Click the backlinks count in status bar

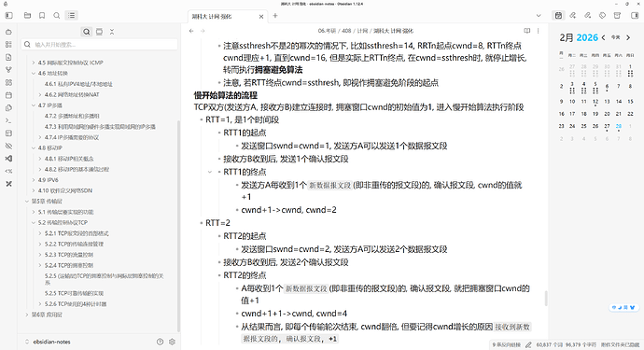(507, 345)
